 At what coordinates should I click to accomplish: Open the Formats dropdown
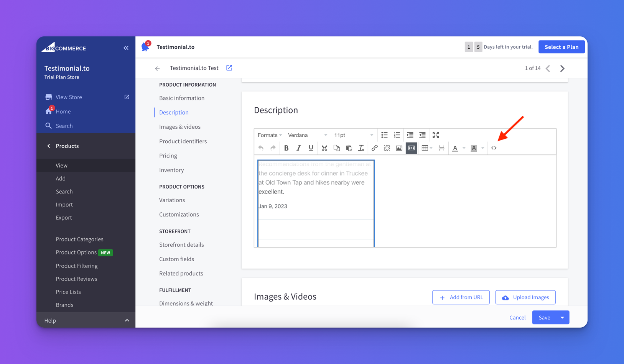tap(269, 135)
